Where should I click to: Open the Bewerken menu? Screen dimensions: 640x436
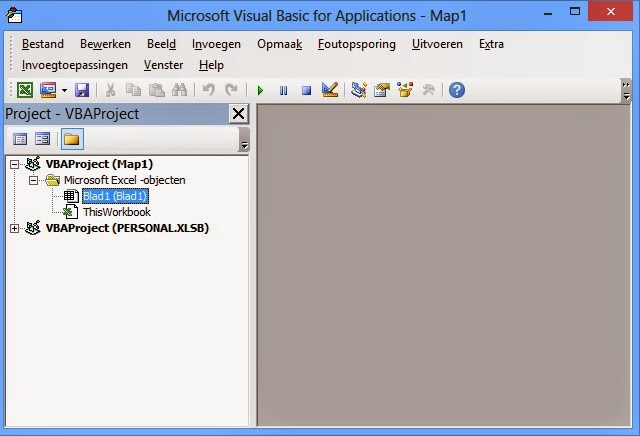click(105, 44)
